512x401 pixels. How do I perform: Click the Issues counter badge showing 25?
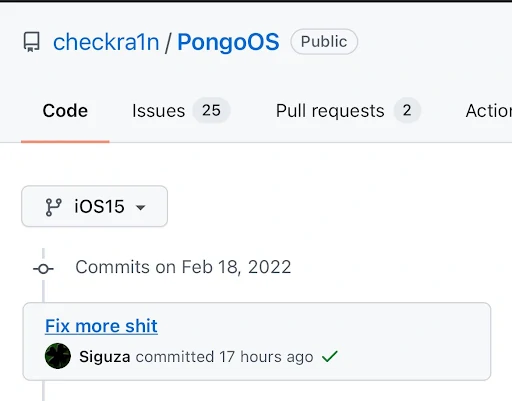coord(211,110)
